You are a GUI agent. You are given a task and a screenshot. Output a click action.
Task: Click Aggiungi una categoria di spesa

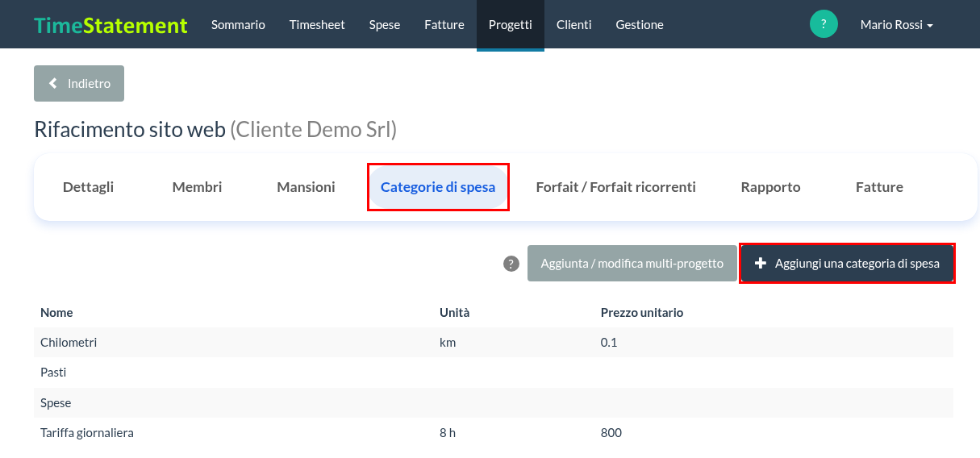pyautogui.click(x=847, y=264)
